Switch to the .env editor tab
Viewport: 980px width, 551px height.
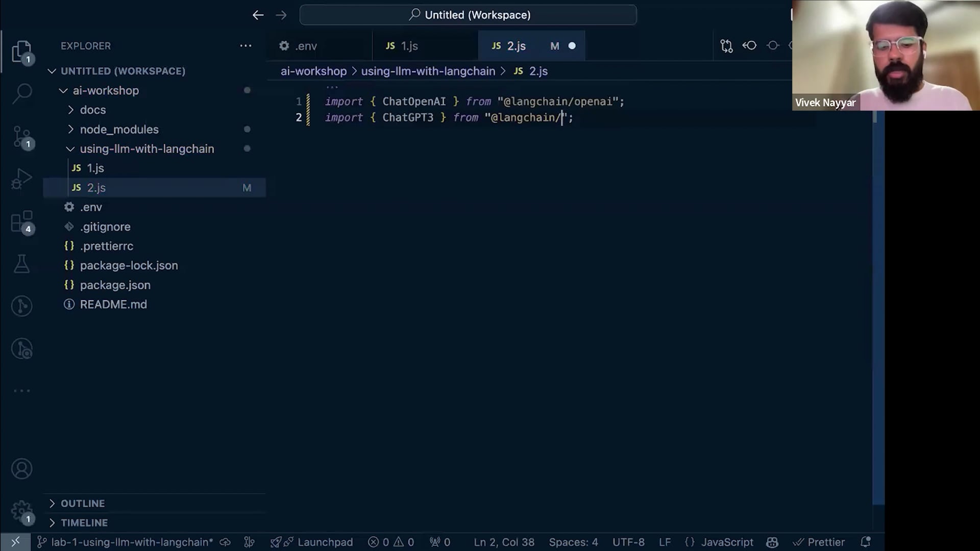305,46
